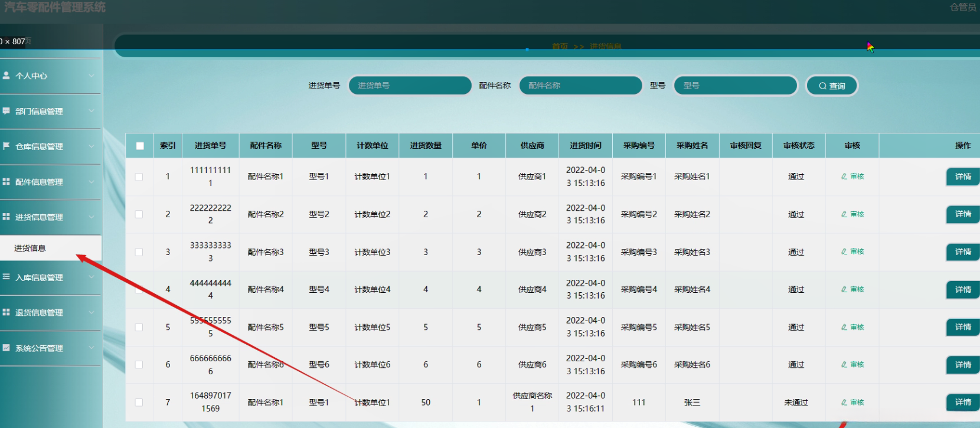Collapse 进货信息管理 using its chevron arrow
Image resolution: width=980 pixels, height=428 pixels.
(92, 217)
